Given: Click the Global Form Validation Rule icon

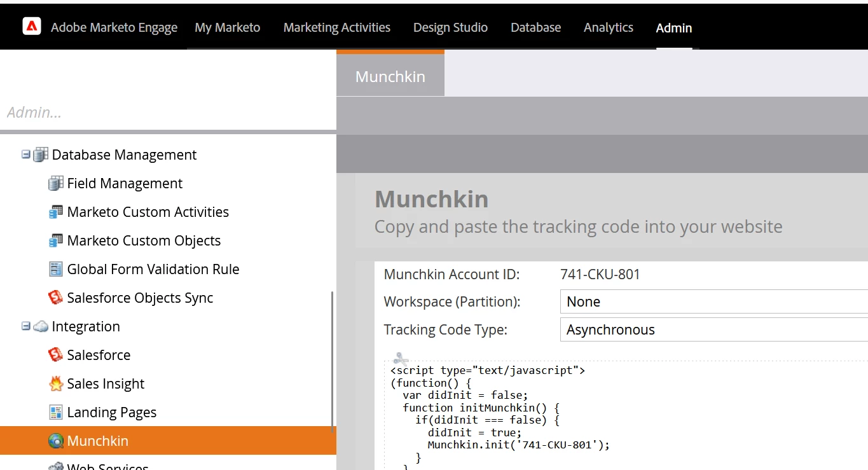Looking at the screenshot, I should (56, 269).
